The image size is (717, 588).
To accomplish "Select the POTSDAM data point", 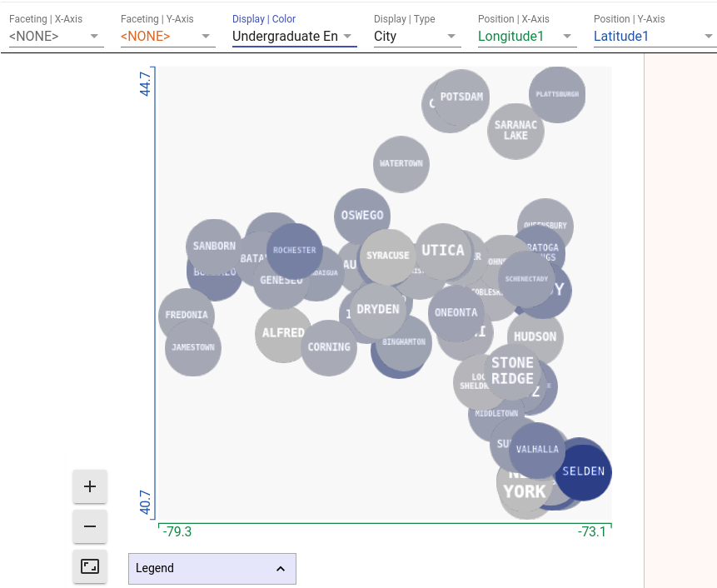I will [x=461, y=97].
